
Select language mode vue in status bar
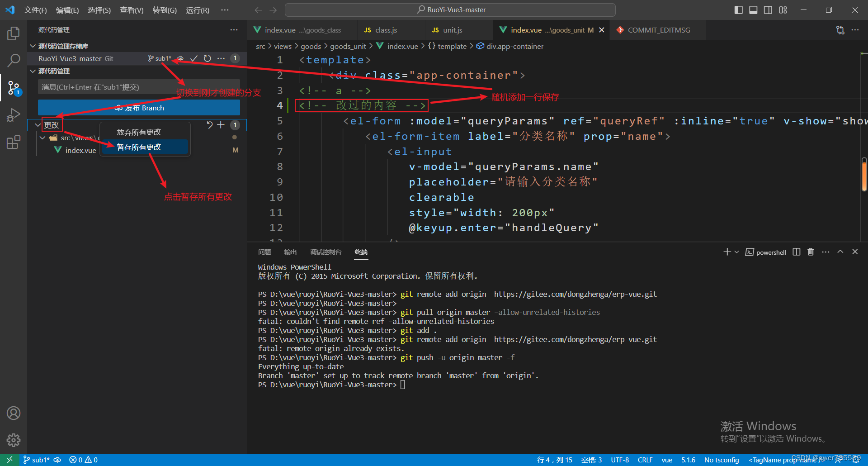click(x=667, y=460)
